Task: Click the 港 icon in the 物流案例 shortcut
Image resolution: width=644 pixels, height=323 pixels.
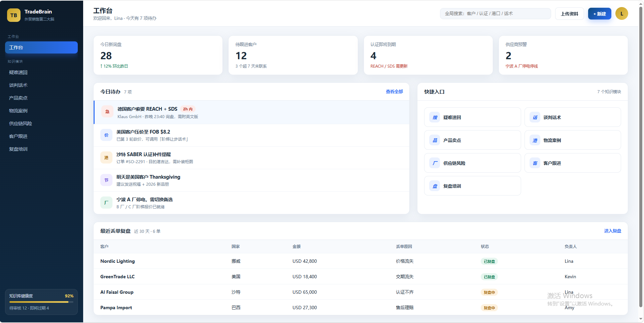Action: pyautogui.click(x=535, y=140)
